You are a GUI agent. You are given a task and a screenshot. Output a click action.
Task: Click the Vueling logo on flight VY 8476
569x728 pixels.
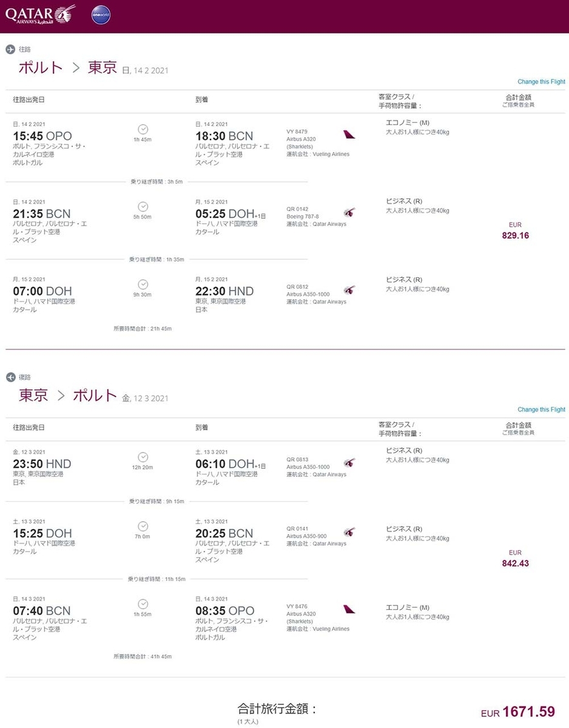(x=349, y=609)
